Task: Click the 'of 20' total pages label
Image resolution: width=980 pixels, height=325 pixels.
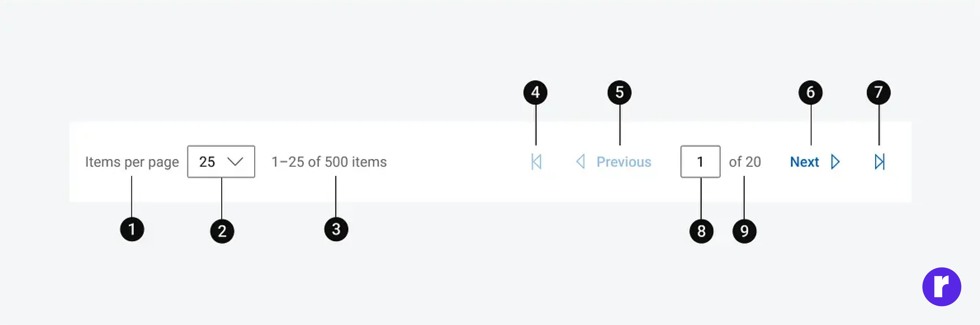Action: (745, 162)
